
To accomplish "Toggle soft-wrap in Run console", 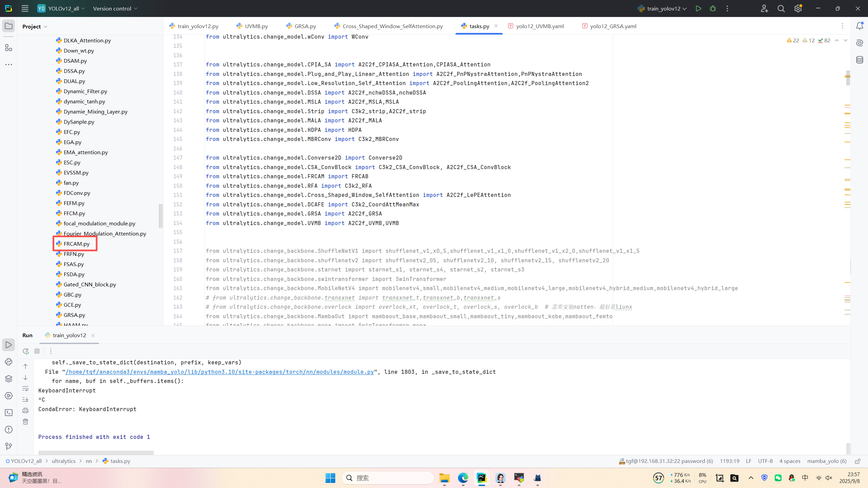I will coord(25,388).
